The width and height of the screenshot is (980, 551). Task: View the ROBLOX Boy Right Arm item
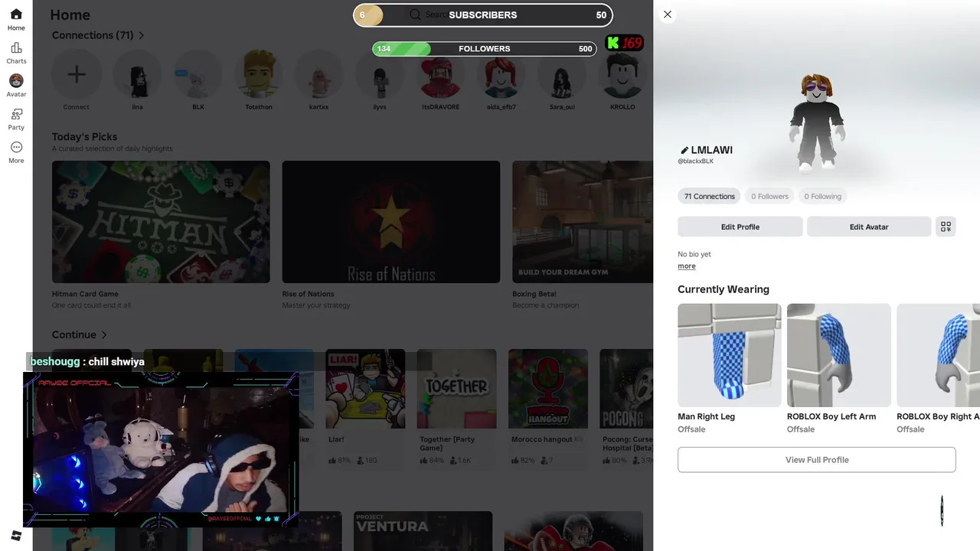938,355
